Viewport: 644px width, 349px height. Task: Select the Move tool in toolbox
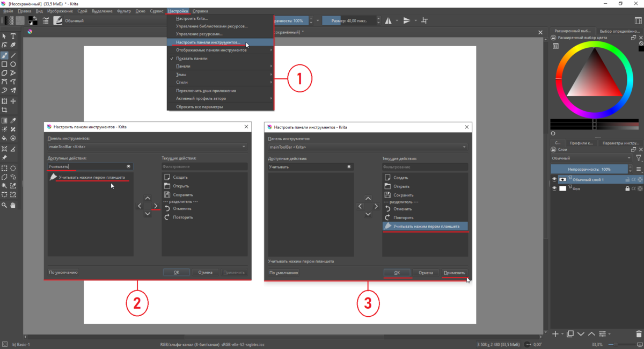click(13, 101)
